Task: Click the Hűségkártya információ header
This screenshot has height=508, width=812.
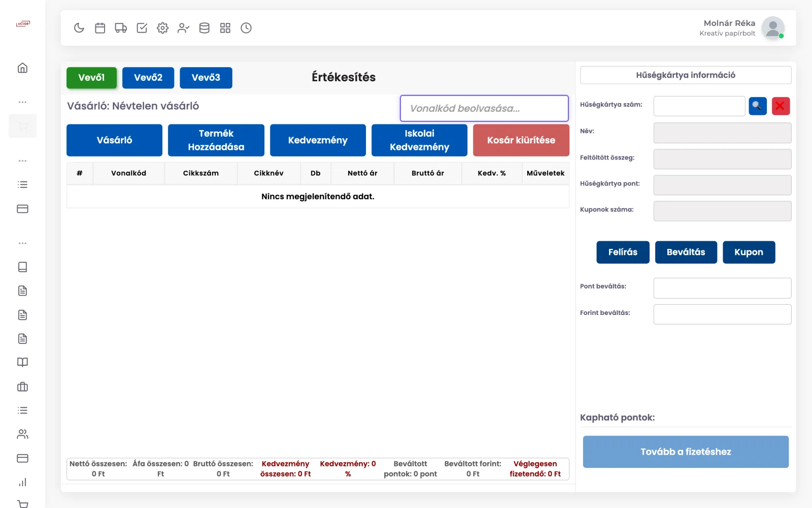Action: click(686, 75)
